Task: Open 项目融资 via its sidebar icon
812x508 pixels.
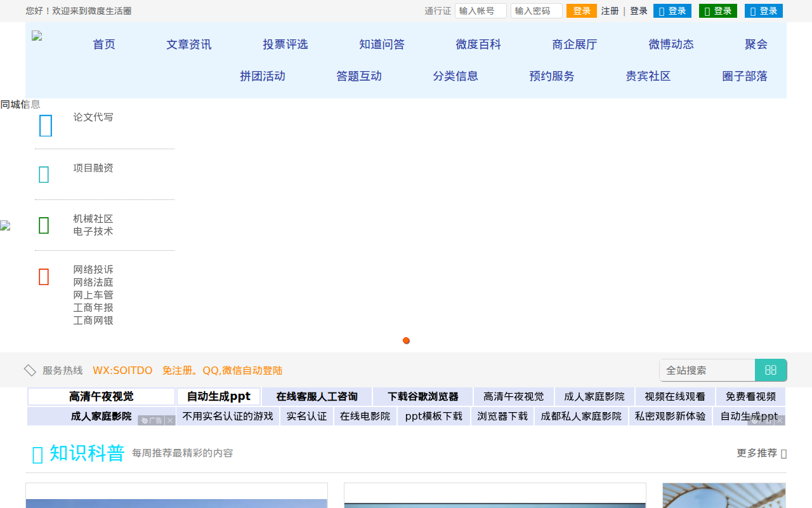Action: pos(43,173)
